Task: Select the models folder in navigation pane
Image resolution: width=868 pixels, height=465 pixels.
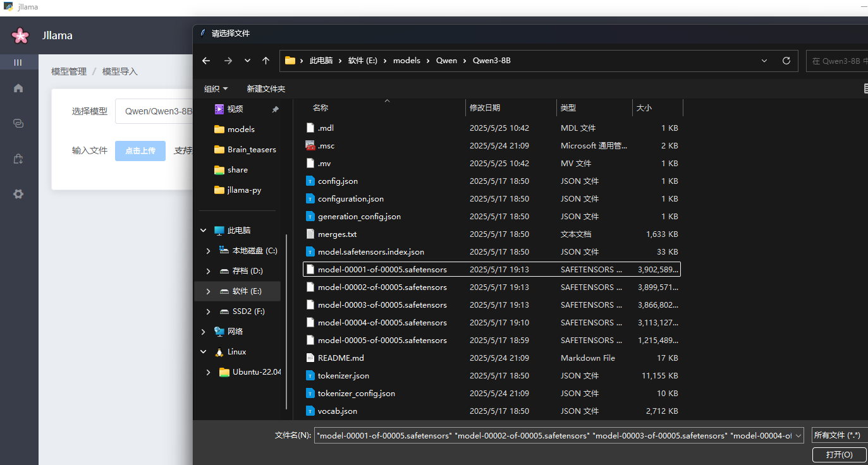Action: pos(240,130)
